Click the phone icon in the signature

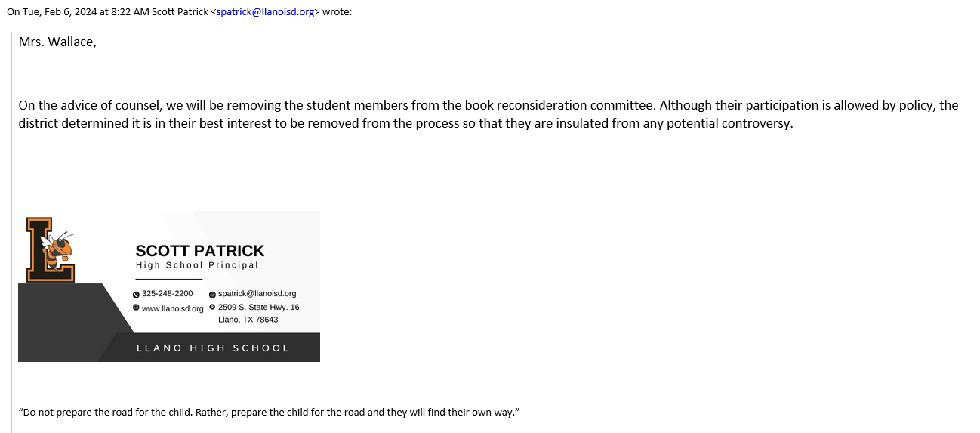[136, 295]
